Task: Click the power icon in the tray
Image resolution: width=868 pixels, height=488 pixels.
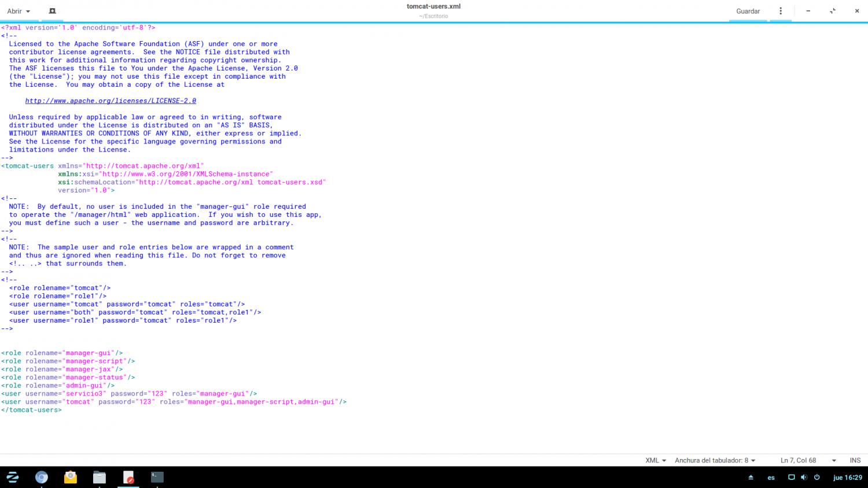Action: point(817,477)
